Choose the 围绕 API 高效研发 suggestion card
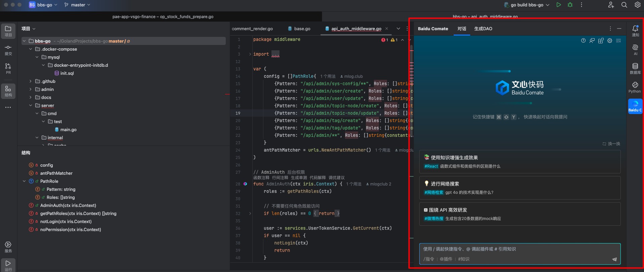This screenshot has height=272, width=644. [x=520, y=214]
